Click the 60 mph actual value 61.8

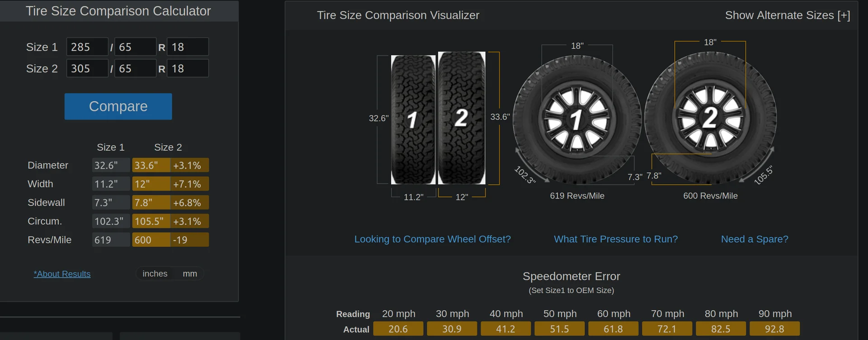pyautogui.click(x=613, y=329)
